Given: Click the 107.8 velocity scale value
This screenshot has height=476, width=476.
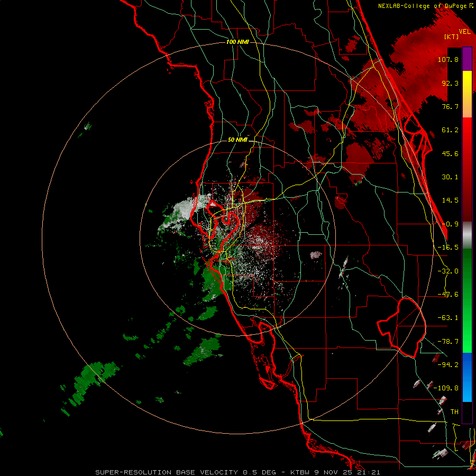Looking at the screenshot, I should point(448,59).
